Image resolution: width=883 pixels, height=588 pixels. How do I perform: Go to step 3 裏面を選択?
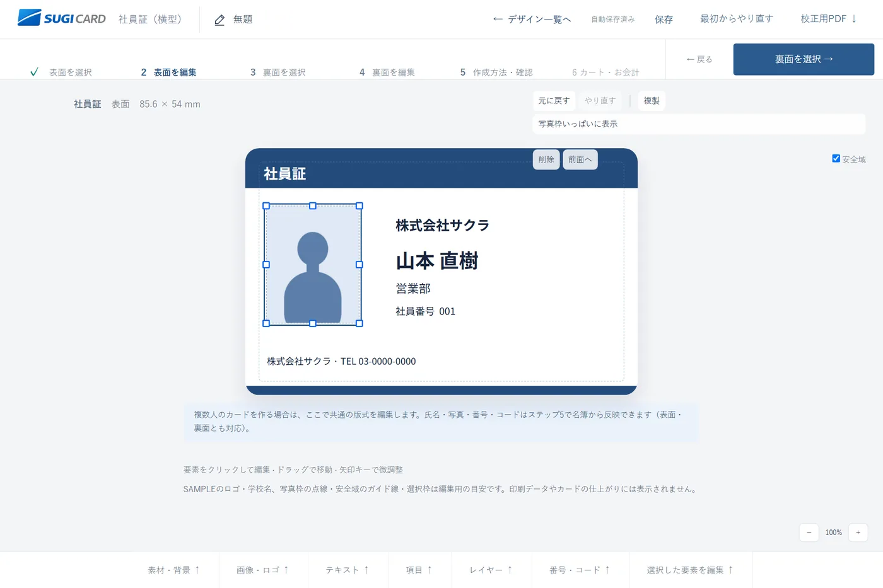tap(278, 72)
